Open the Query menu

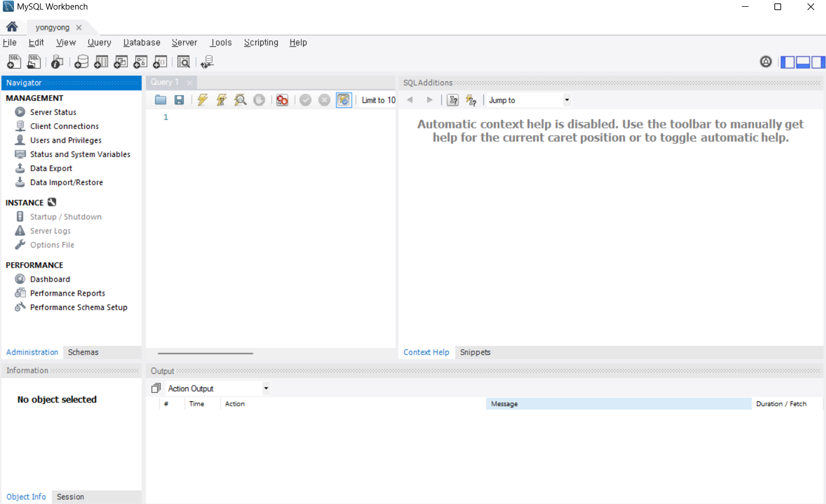(99, 43)
